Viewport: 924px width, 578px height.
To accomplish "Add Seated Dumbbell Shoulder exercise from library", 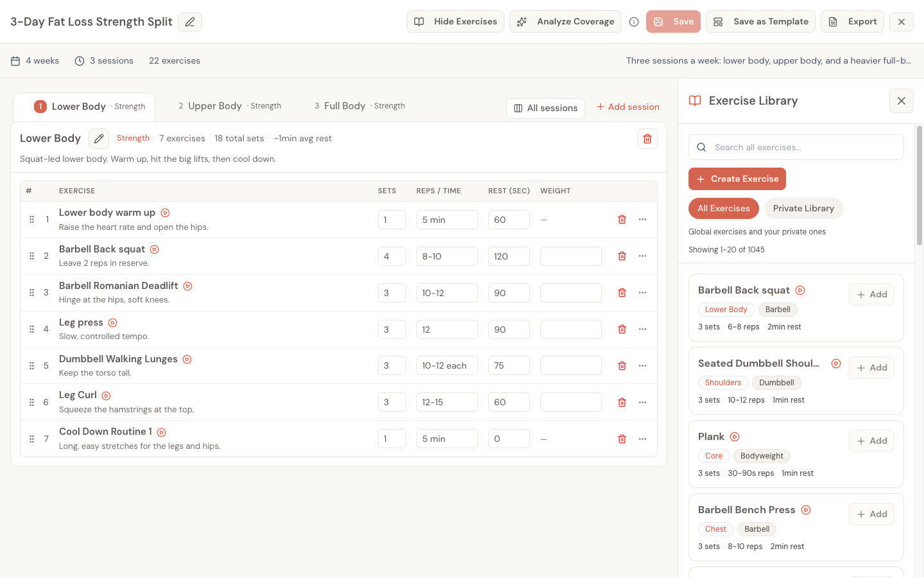I will 871,368.
